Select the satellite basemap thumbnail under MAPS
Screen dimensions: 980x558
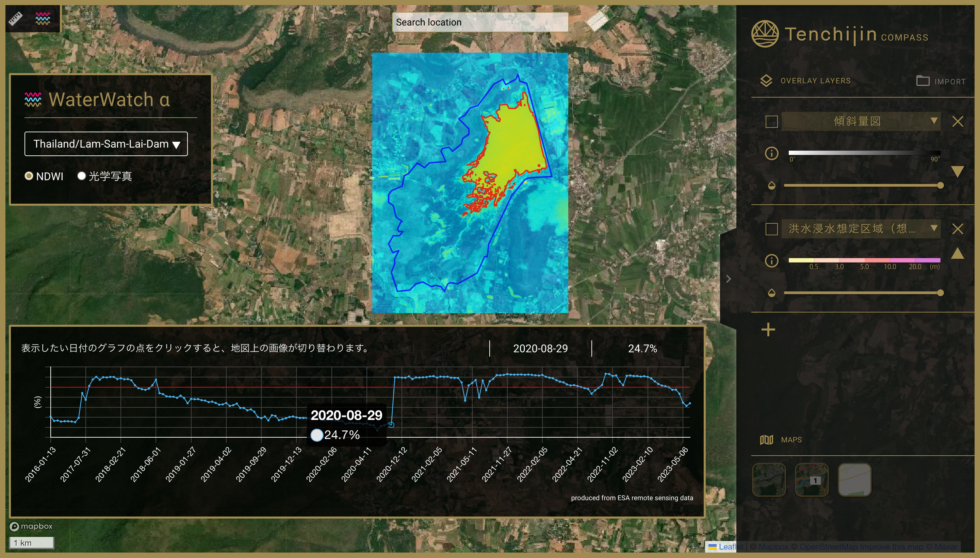point(769,479)
